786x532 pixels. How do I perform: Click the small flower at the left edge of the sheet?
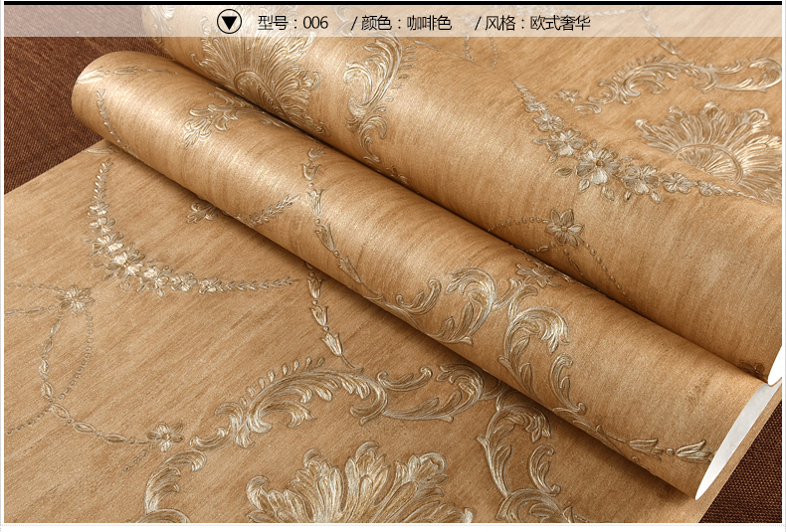[x=76, y=298]
